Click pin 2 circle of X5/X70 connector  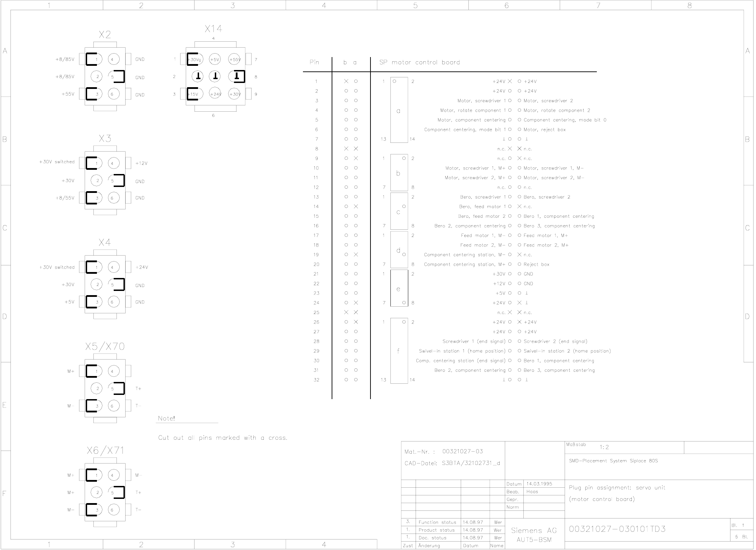coord(97,388)
